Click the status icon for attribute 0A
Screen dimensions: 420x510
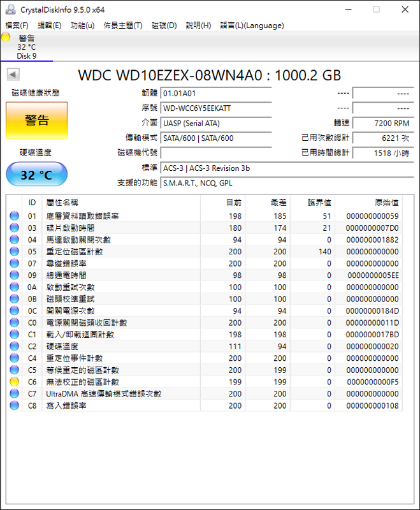click(x=14, y=288)
